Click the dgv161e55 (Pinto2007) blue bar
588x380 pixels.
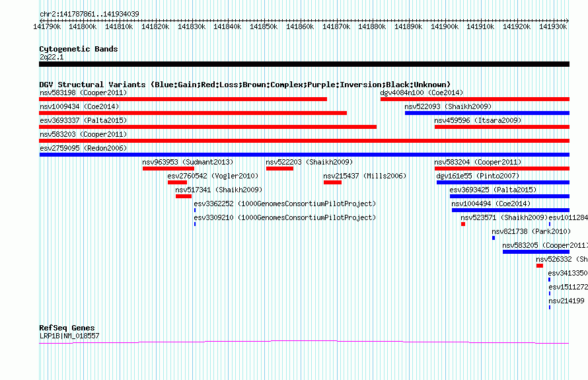503,182
